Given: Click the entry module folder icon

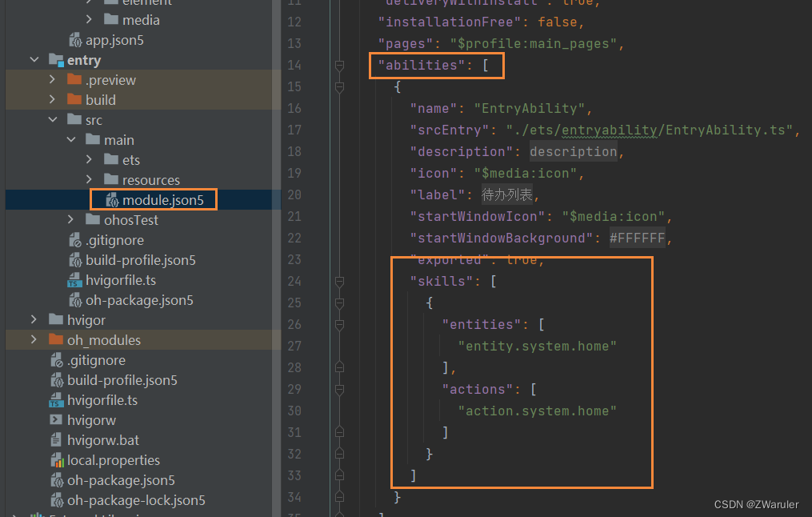Looking at the screenshot, I should 57,60.
